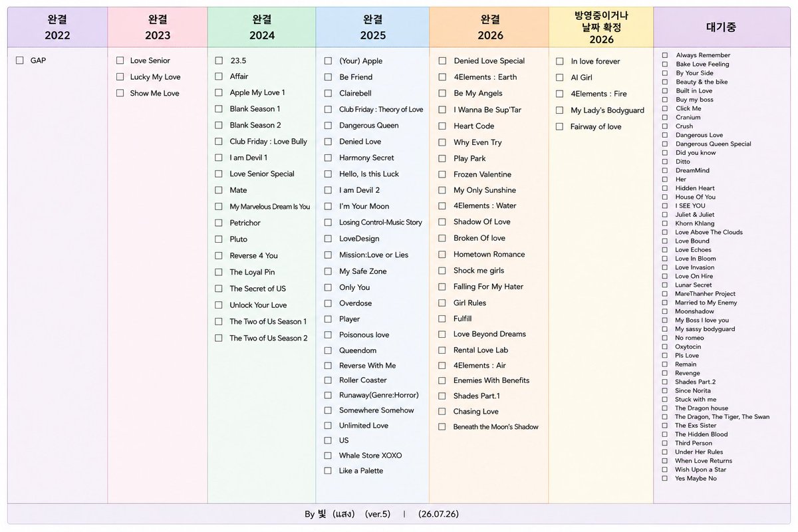798x532 pixels.
Task: Check the Pluto checkbox
Action: [219, 239]
